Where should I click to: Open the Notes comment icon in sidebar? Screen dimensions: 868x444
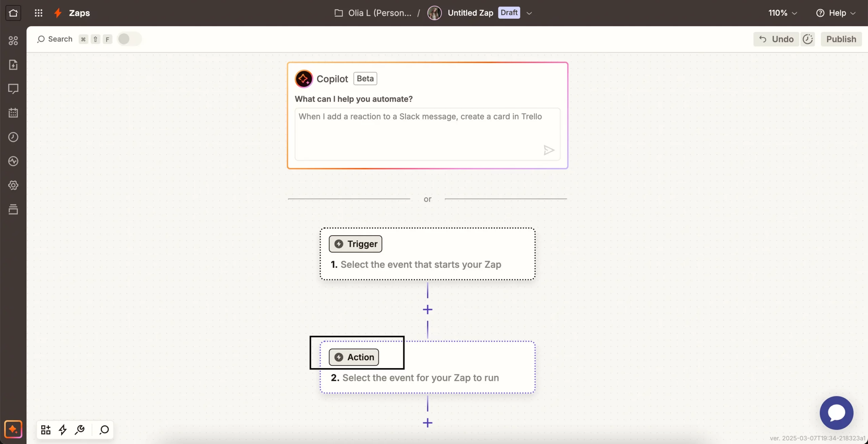tap(13, 89)
